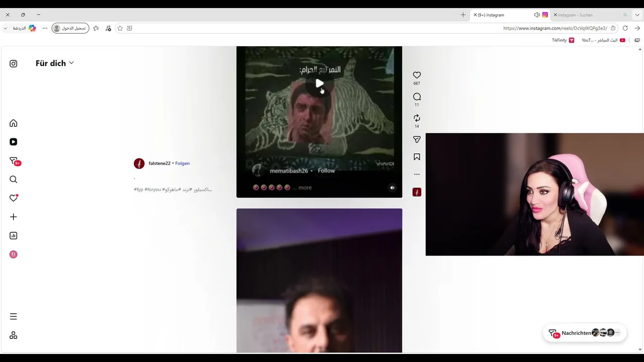This screenshot has width=644, height=362.
Task: Click the next reel video below
Action: tap(319, 281)
